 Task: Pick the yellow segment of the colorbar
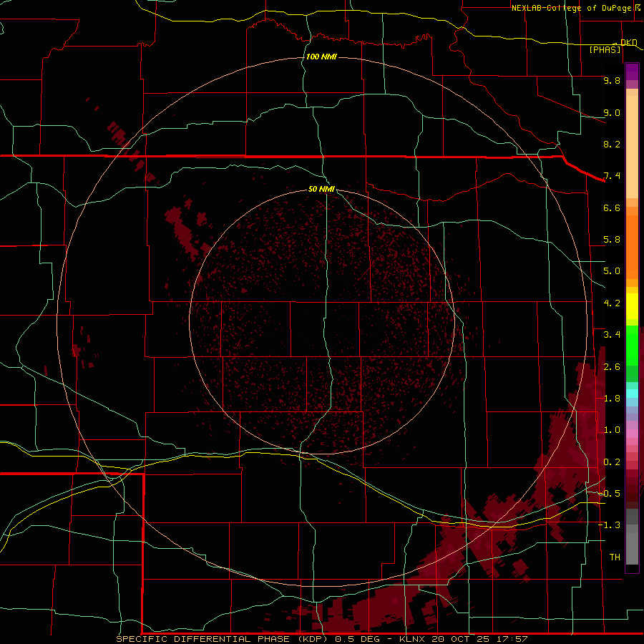632,306
